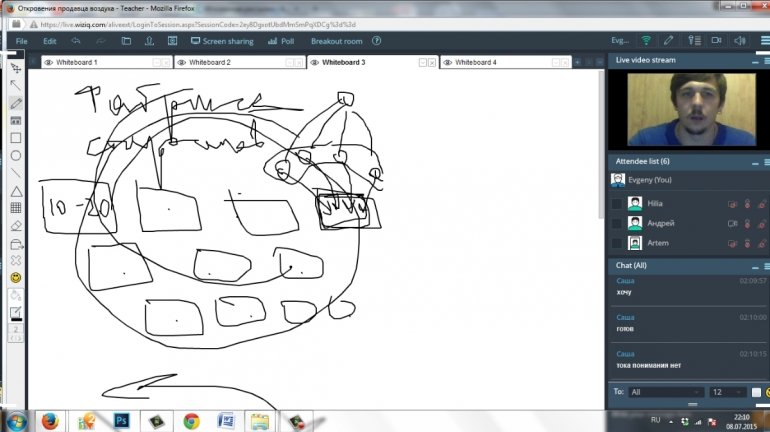Open Photoshop from the Windows taskbar
The width and height of the screenshot is (770, 432).
coord(119,420)
